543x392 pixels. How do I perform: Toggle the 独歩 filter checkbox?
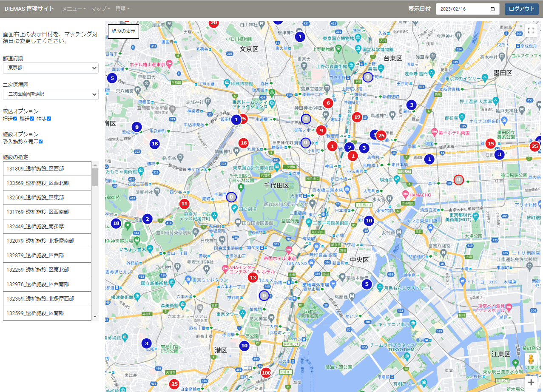tap(49, 119)
